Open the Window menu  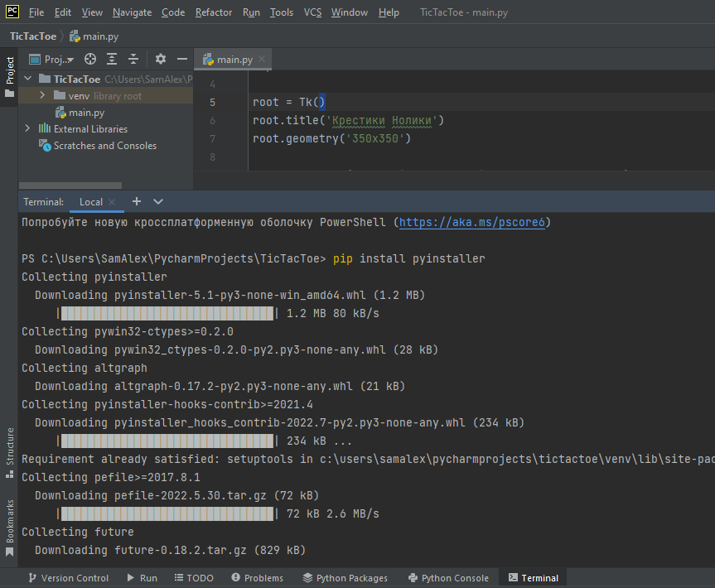[350, 12]
